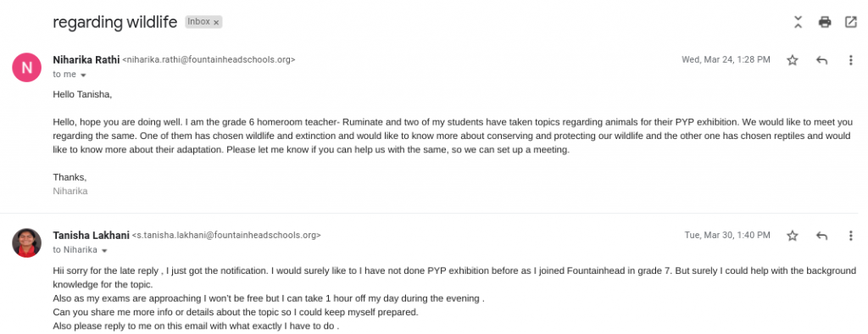Image resolution: width=868 pixels, height=334 pixels.
Task: Click sender name Tanisha Lakhani
Action: click(x=91, y=235)
